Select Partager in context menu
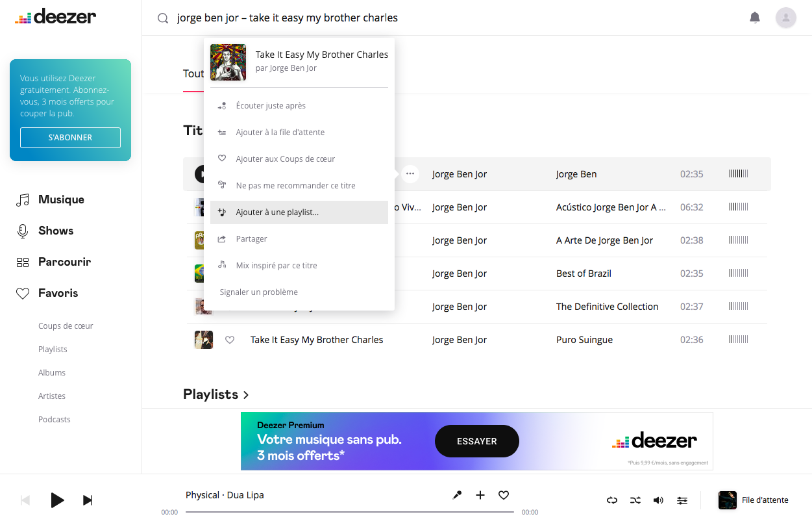Viewport: 812px width, 523px height. coord(299,239)
